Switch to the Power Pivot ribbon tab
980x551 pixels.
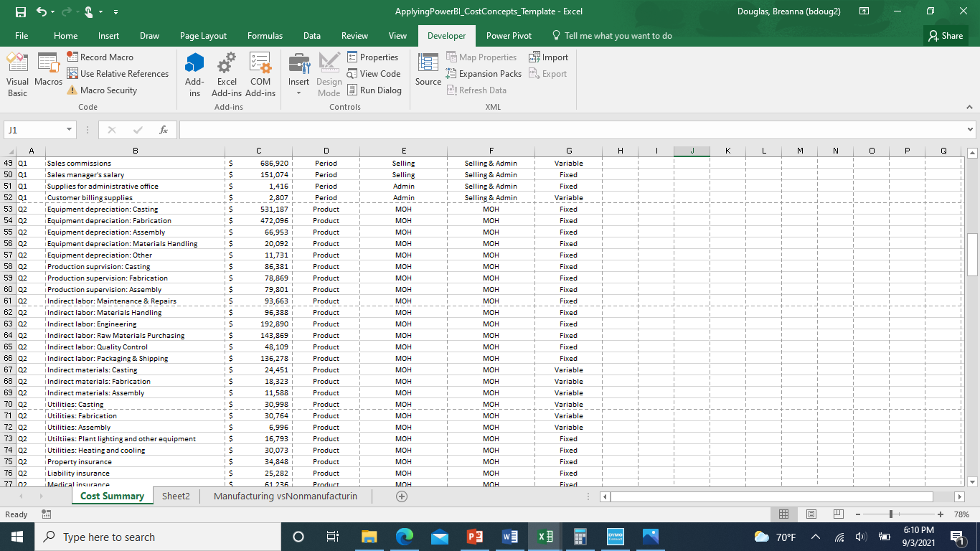point(509,35)
